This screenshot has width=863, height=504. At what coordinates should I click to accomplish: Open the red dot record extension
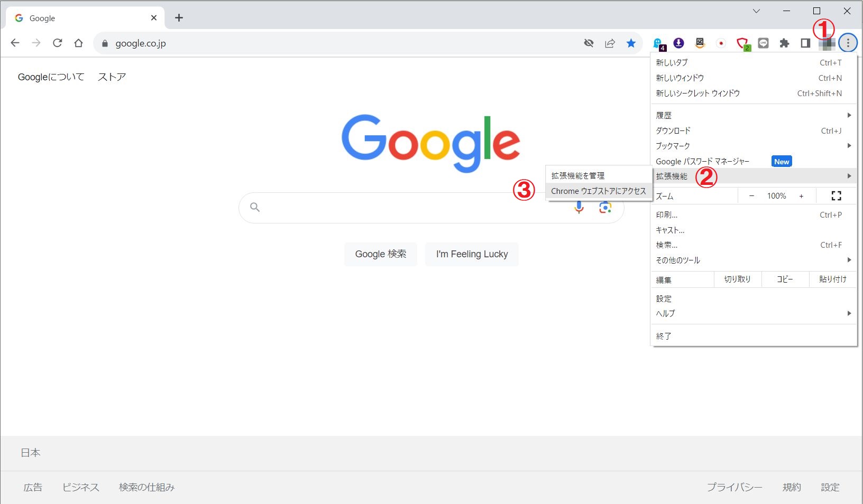pos(721,43)
